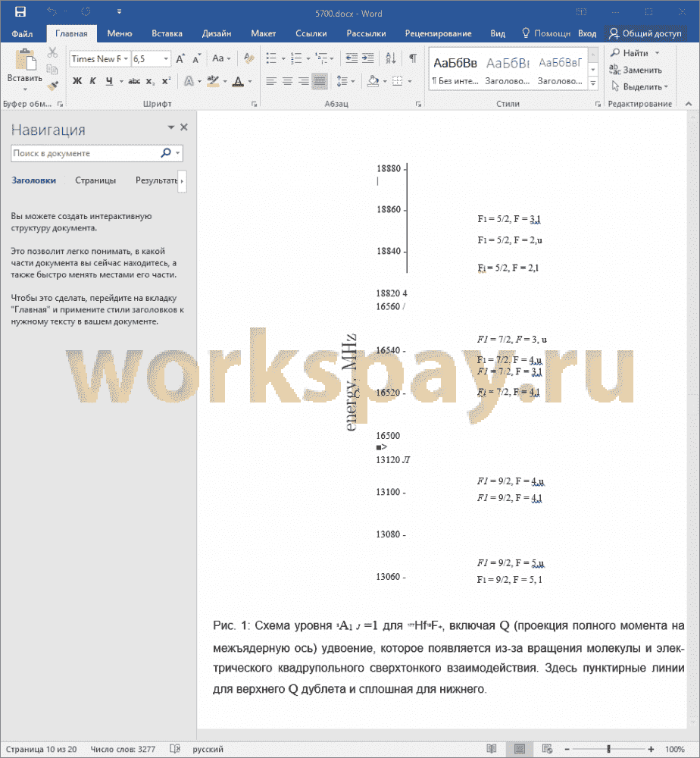The image size is (700, 758).
Task: Switch to the Вставка ribbon tab
Action: [167, 33]
